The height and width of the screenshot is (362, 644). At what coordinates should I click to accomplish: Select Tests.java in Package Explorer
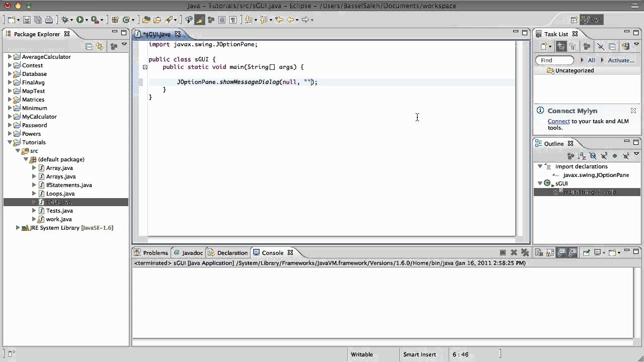coord(59,211)
